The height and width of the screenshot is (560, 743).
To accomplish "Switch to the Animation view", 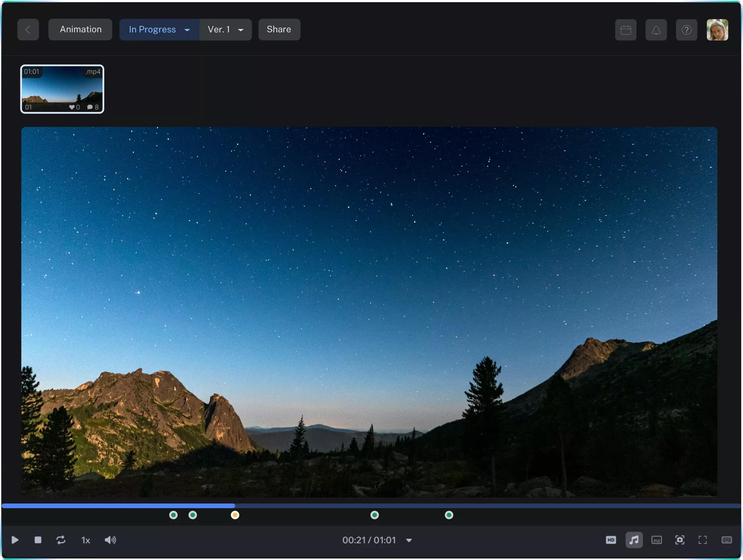I will [80, 29].
